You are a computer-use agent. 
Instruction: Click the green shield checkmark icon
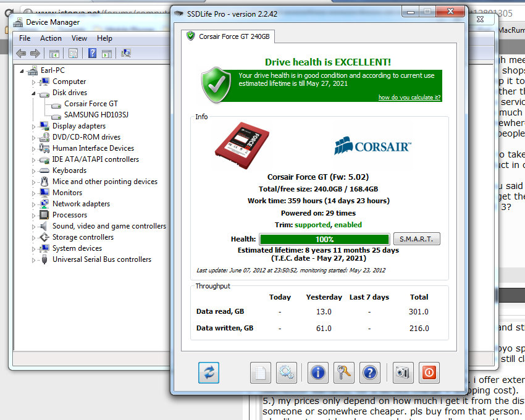coord(216,85)
